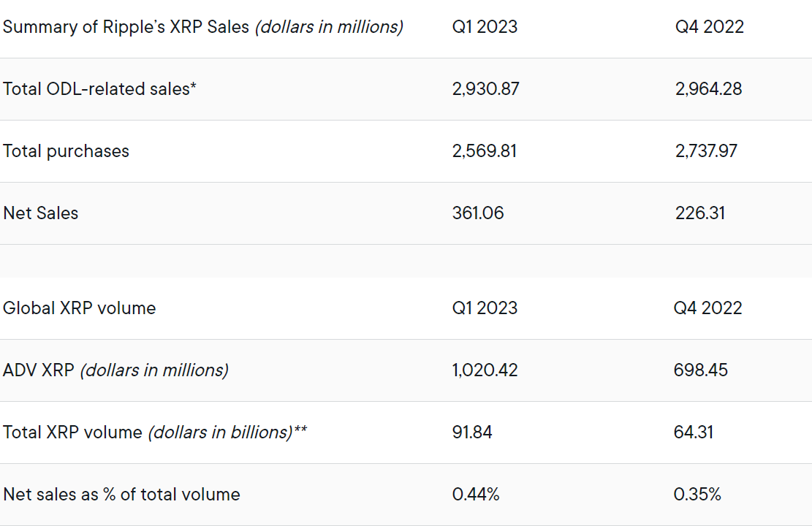812x526 pixels.
Task: Select the "Total purchases" row label
Action: (66, 151)
